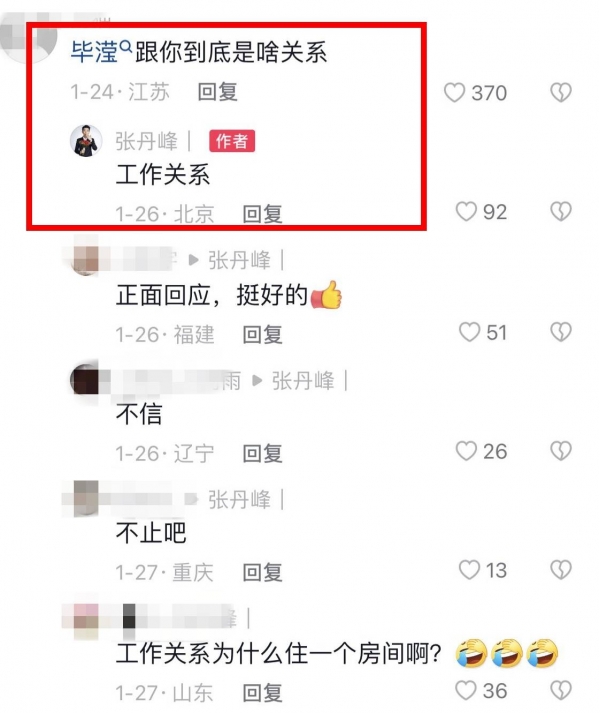Dislike the 毕滢 question comment
Viewport: 600px width, 713px height.
[561, 93]
